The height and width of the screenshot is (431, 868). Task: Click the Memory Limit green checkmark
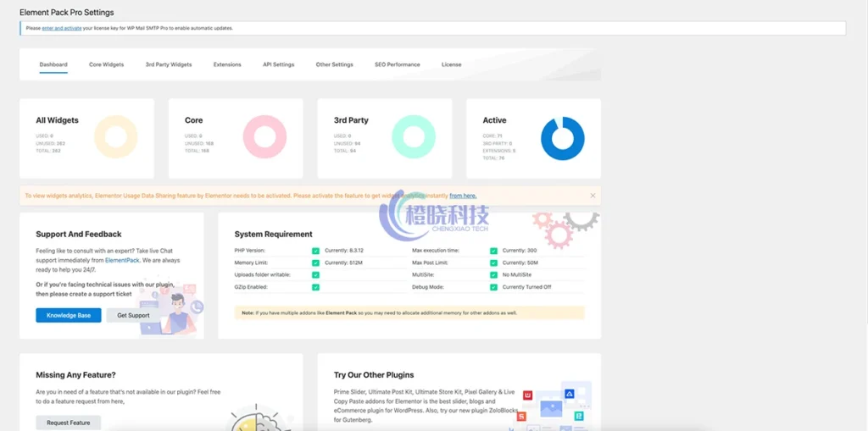[x=315, y=262]
